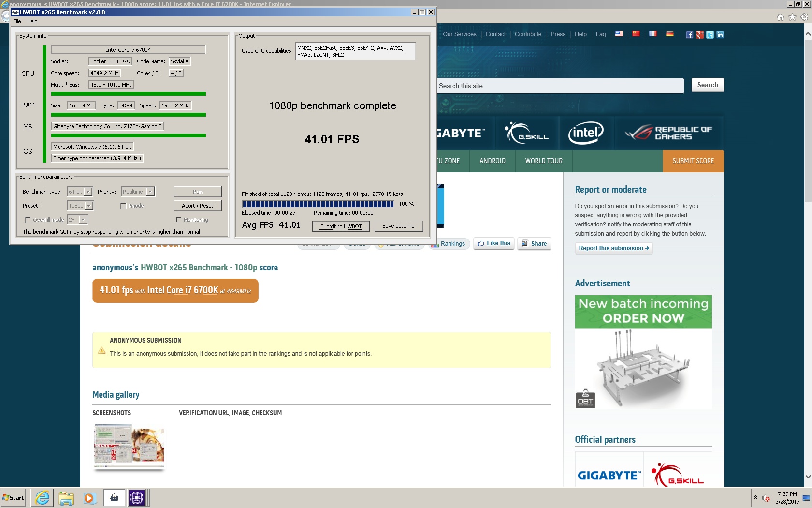Click Save data file button
This screenshot has height=508, width=812.
[x=398, y=226]
